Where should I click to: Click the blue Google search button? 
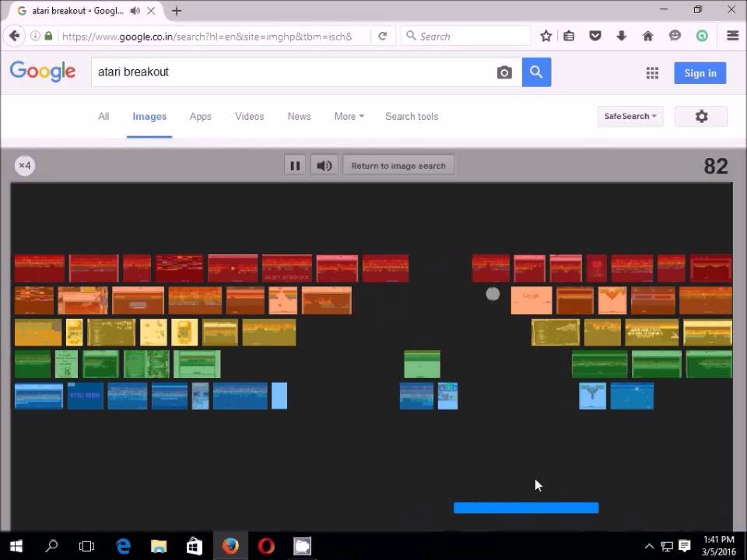pos(536,72)
